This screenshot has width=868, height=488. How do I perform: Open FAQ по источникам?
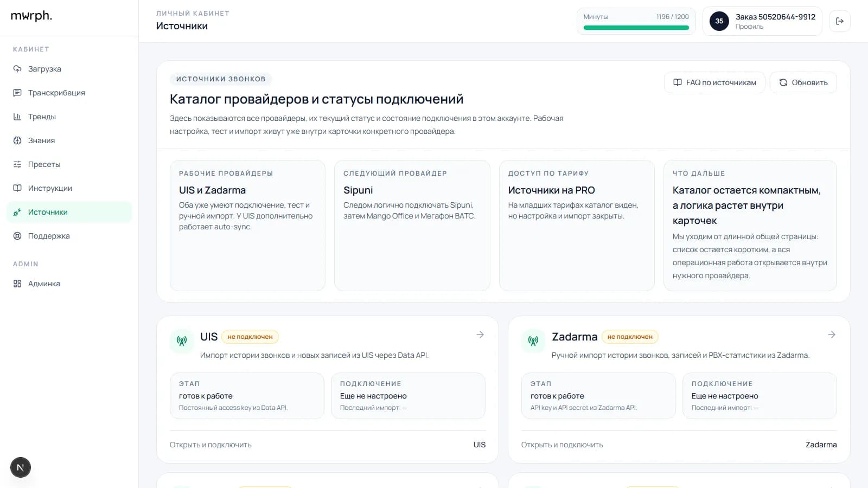[x=714, y=82]
